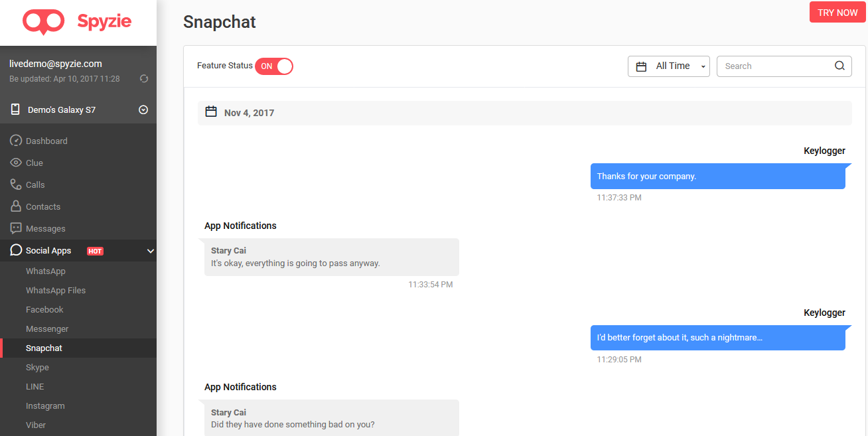Click the calendar icon next to Nov 4, 2017

pos(211,112)
